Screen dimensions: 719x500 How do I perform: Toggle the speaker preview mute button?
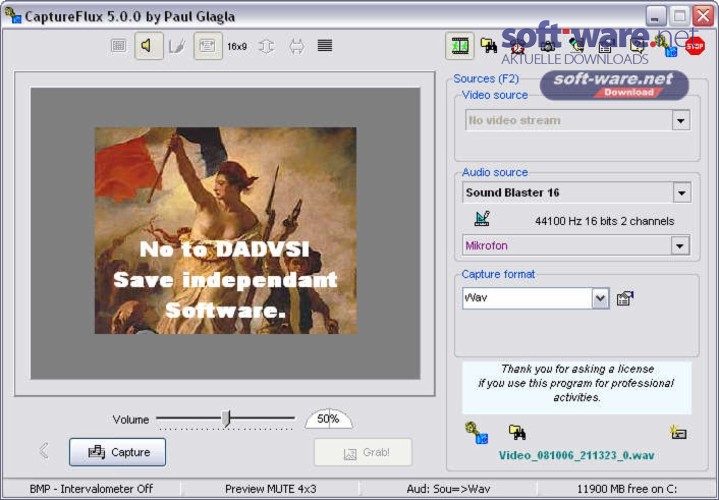tap(149, 46)
